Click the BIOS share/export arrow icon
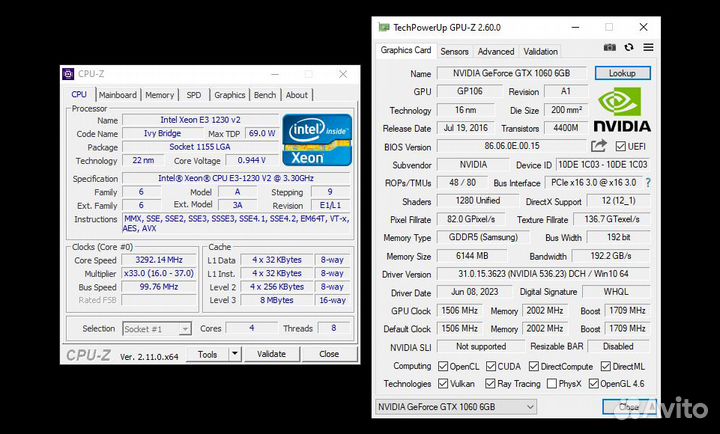The width and height of the screenshot is (720, 434). click(598, 146)
